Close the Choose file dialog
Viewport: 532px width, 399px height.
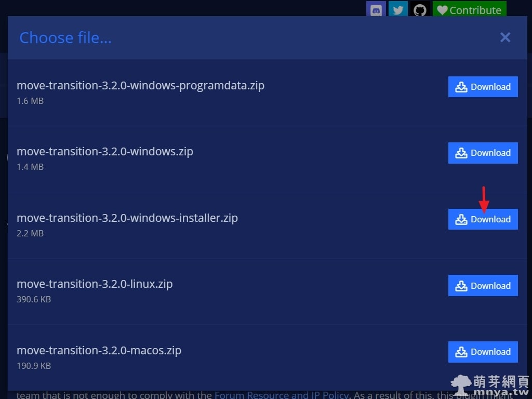(505, 37)
